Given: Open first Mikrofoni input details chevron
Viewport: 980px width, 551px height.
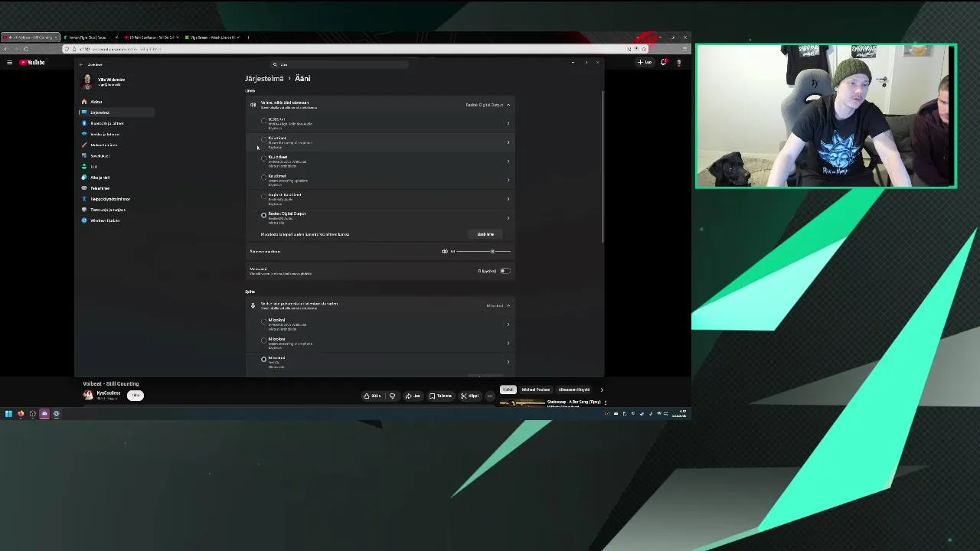Looking at the screenshot, I should point(508,324).
